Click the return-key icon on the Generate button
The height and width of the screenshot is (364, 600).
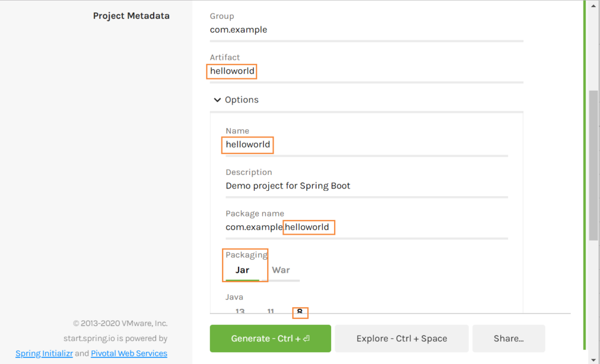point(306,338)
